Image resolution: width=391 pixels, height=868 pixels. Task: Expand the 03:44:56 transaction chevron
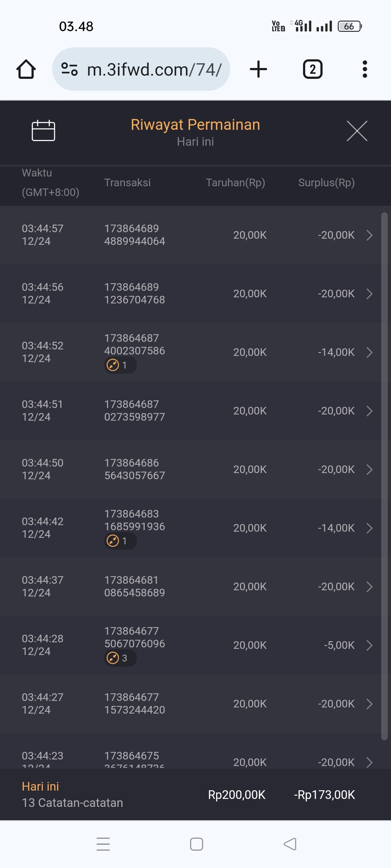click(x=369, y=294)
